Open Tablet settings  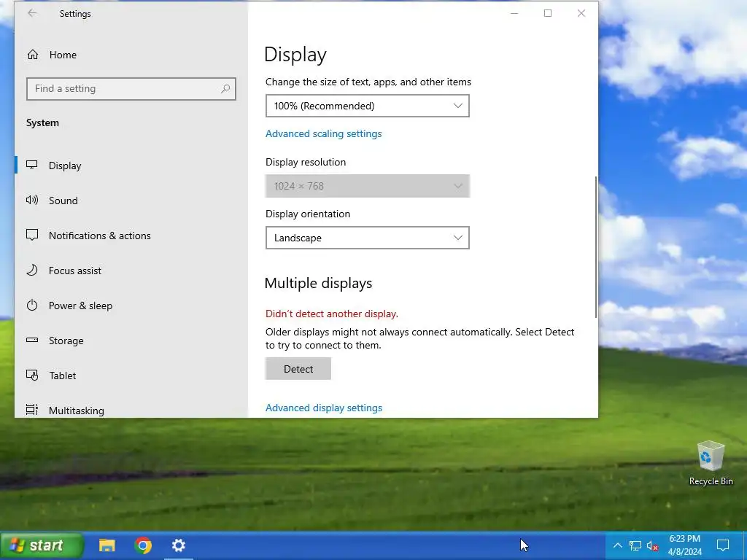(x=131, y=376)
